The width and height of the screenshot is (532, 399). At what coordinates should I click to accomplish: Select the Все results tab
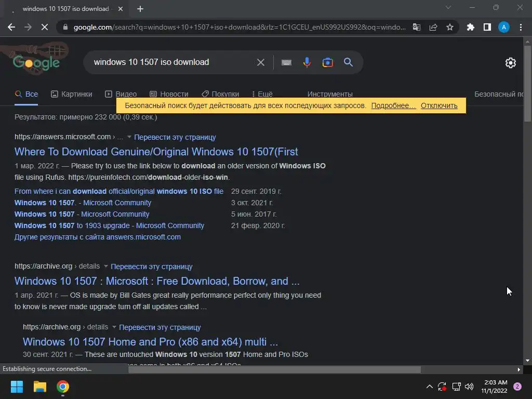26,94
